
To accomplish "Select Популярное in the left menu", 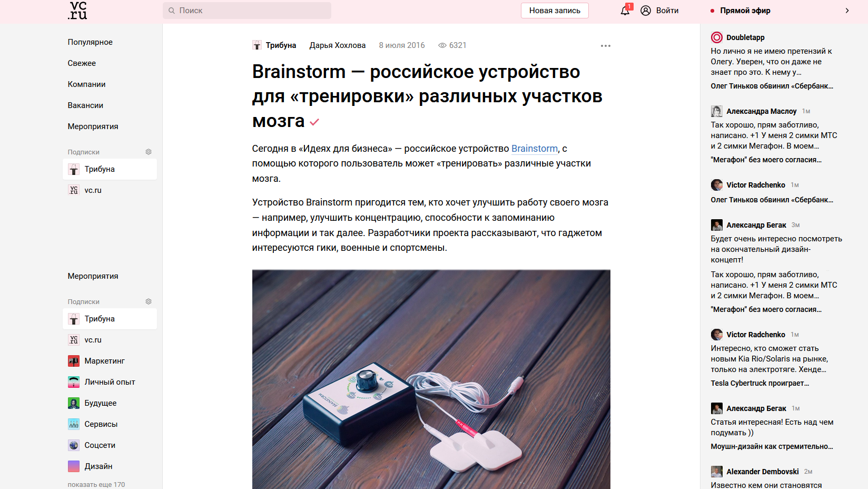I will pyautogui.click(x=90, y=42).
